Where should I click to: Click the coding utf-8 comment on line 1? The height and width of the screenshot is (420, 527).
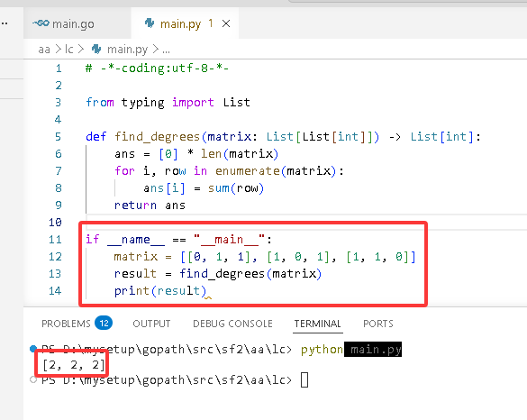(158, 68)
